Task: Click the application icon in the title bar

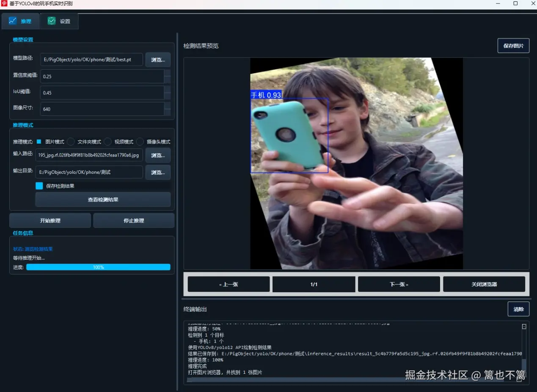Action: coord(4,3)
